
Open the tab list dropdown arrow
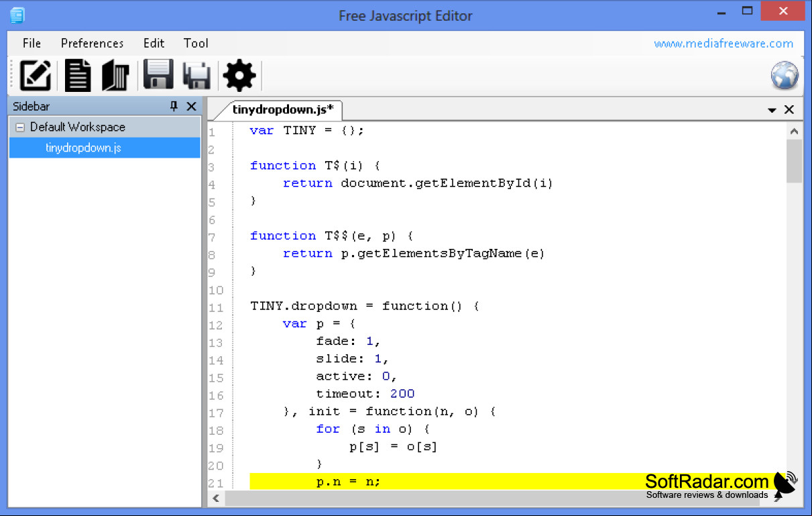coord(772,110)
